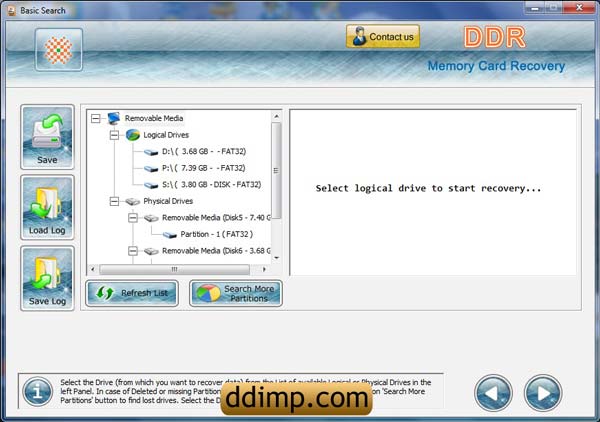Screen dimensions: 600x422
Task: Click tree scroll up arrow
Action: coord(276,116)
